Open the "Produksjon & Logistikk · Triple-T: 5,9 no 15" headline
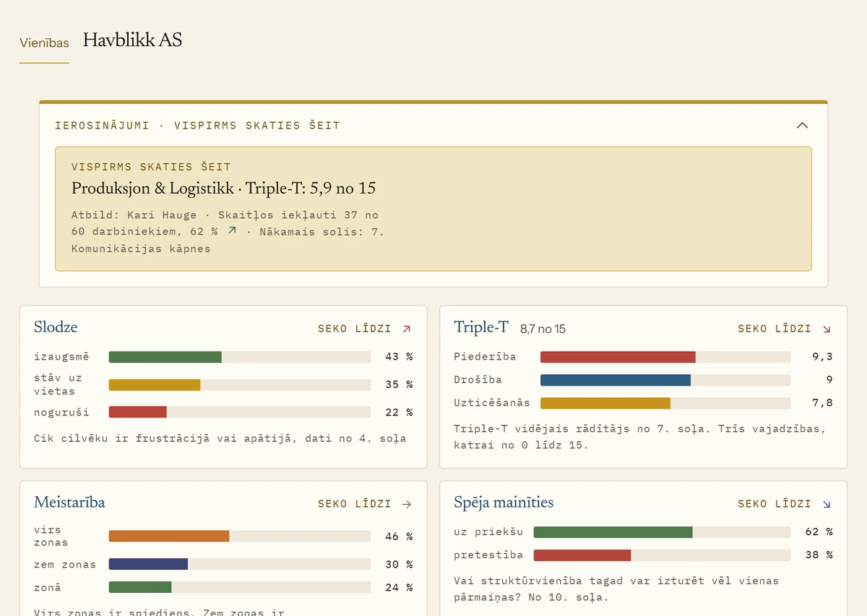867x616 pixels. click(x=224, y=188)
